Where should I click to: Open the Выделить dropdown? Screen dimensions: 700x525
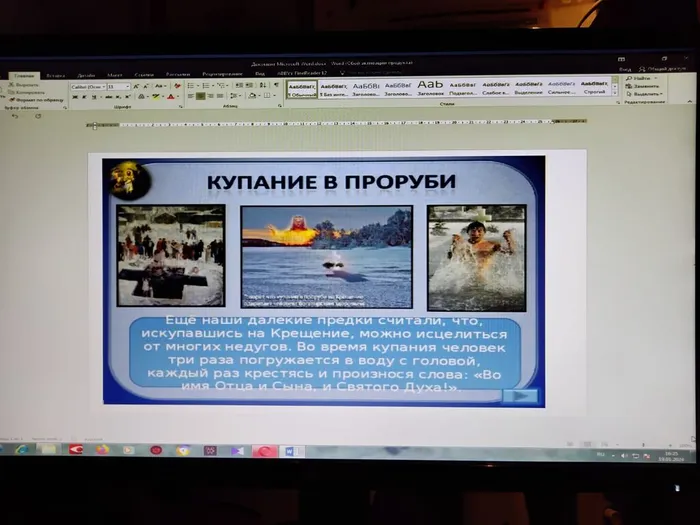click(644, 94)
